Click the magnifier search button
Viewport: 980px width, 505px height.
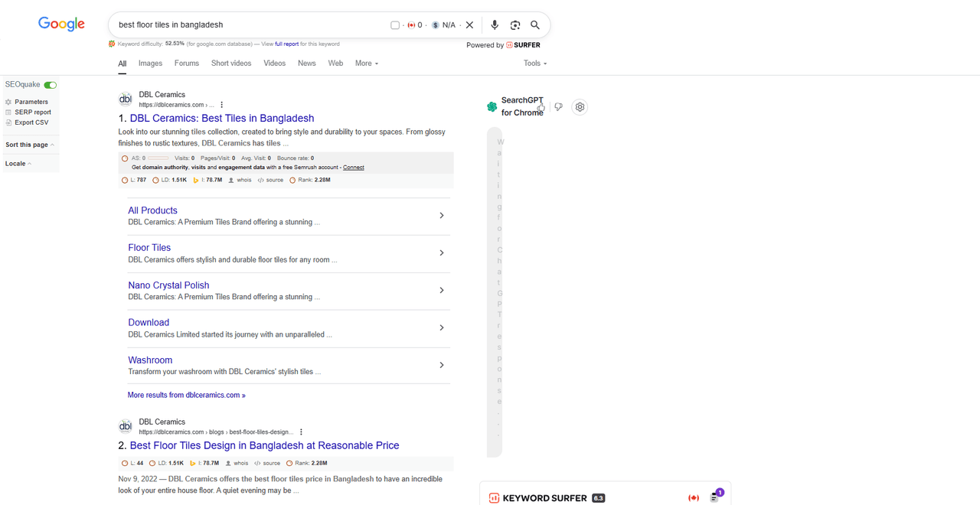(535, 25)
